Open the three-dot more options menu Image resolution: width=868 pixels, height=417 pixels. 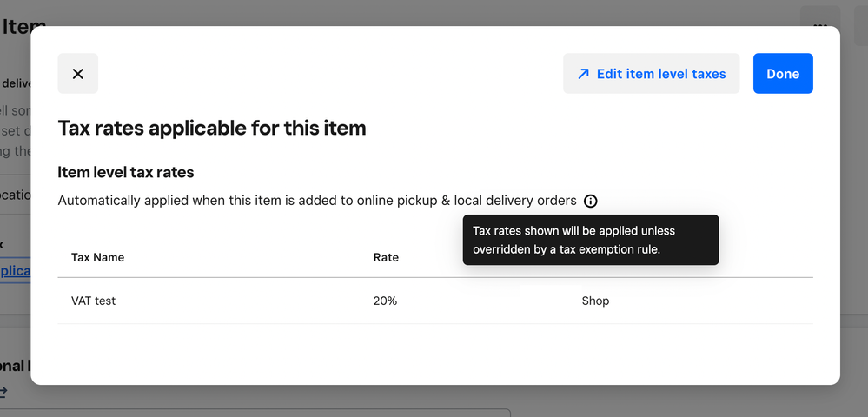(x=820, y=24)
